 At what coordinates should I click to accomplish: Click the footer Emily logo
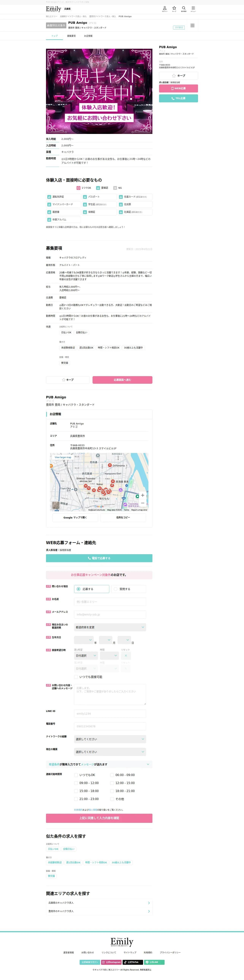tap(122, 942)
